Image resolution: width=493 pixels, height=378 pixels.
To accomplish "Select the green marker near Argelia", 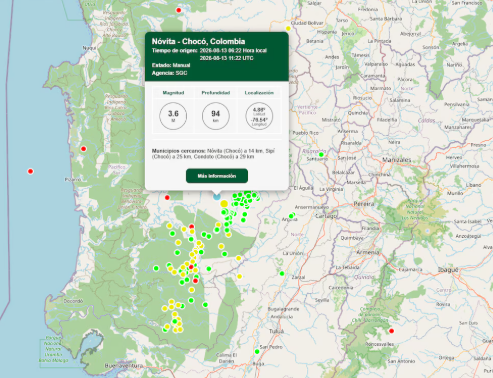I will (291, 216).
